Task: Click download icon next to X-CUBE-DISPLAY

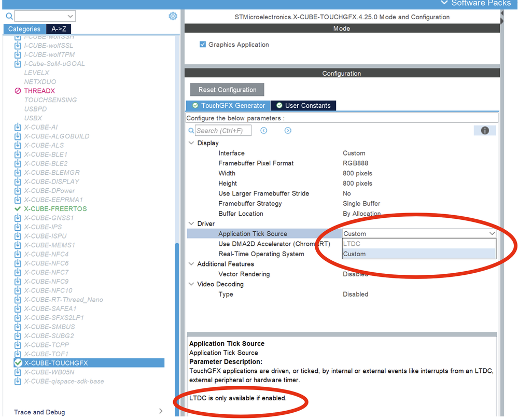Action: (x=18, y=181)
